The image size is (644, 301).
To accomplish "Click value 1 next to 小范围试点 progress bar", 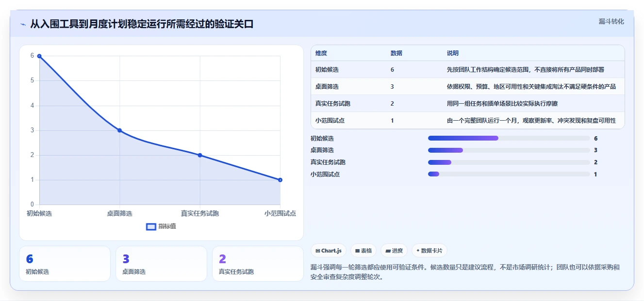I will [x=595, y=174].
